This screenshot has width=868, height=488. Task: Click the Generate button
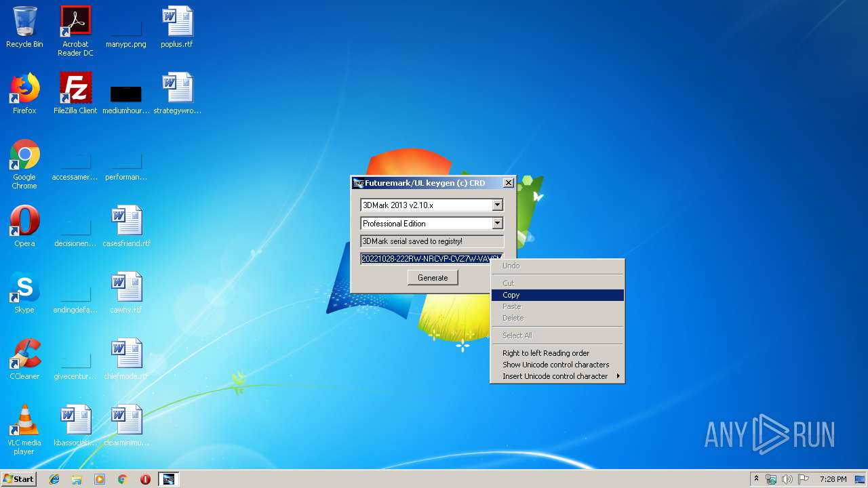click(x=433, y=277)
